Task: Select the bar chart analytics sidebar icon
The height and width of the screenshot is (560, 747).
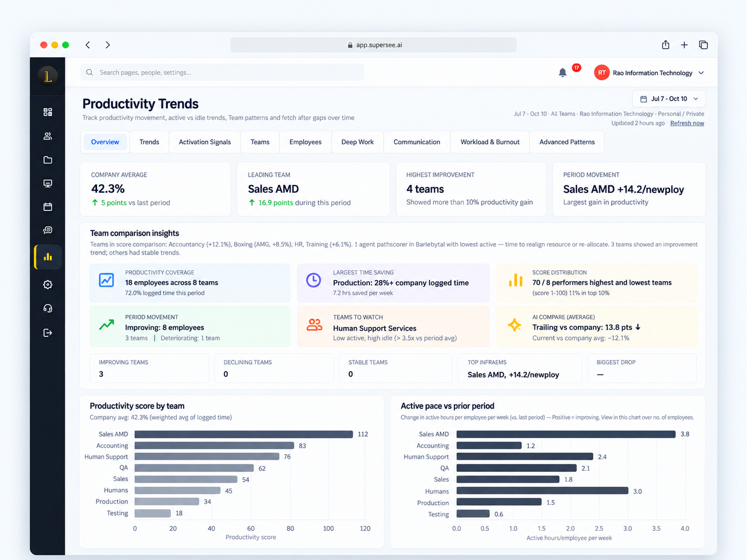Action: tap(48, 257)
